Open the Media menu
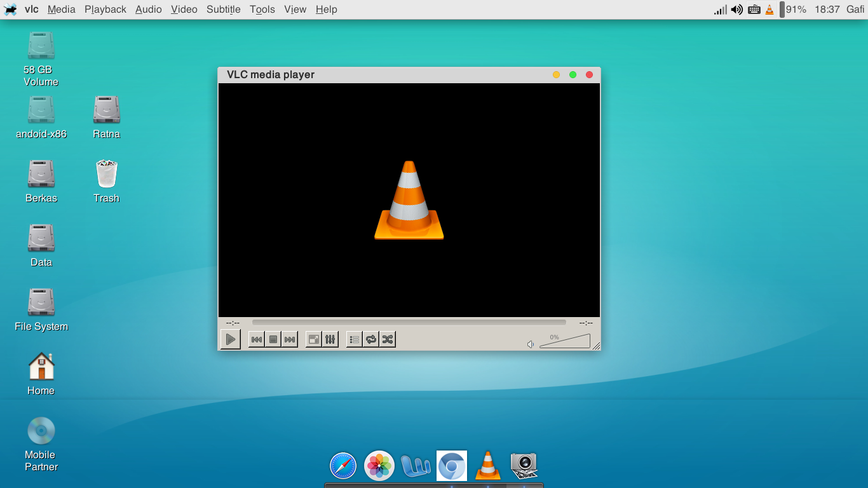This screenshot has width=868, height=488. [61, 9]
